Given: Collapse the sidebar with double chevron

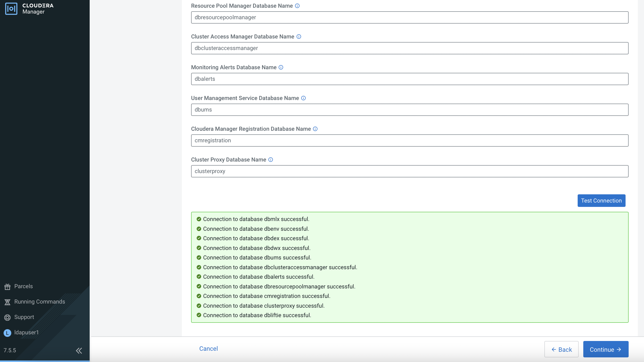Looking at the screenshot, I should point(79,350).
